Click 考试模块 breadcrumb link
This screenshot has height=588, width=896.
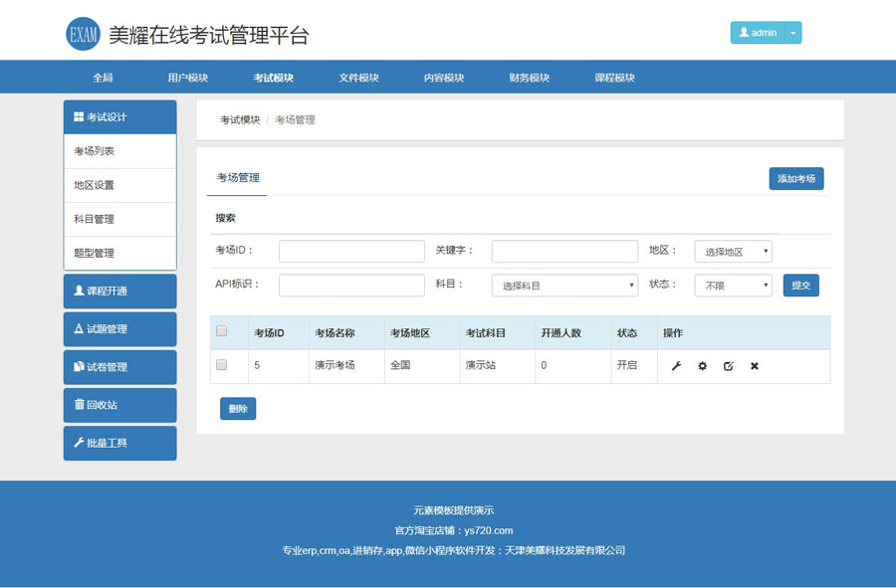pos(240,119)
